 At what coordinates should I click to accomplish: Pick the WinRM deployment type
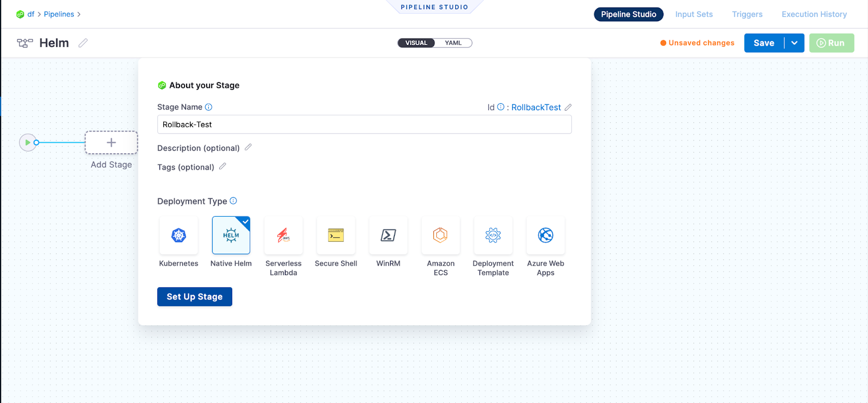tap(388, 235)
